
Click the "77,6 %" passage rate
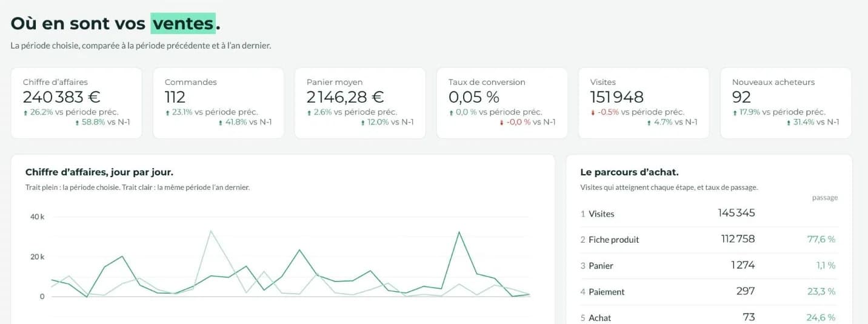coord(822,240)
